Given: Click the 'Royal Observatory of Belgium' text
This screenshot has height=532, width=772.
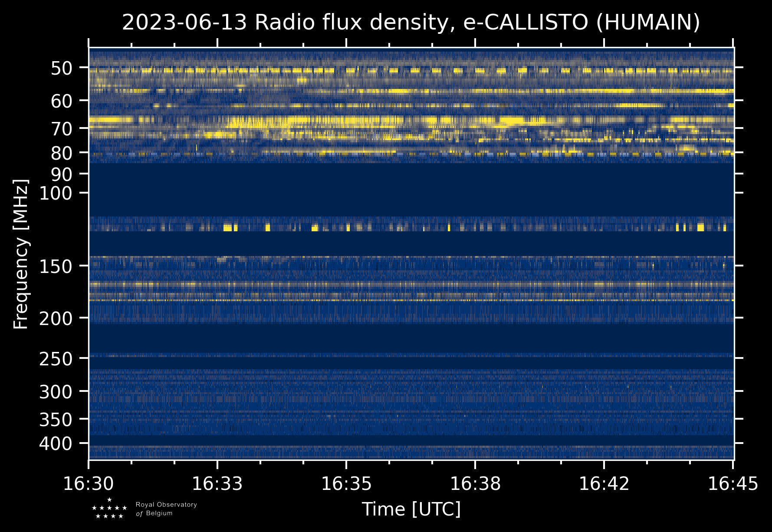Looking at the screenshot, I should pyautogui.click(x=166, y=509).
